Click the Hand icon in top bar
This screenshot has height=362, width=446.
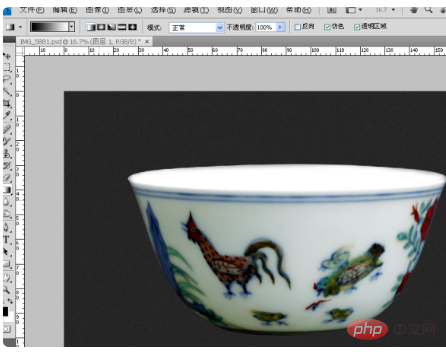[414, 10]
